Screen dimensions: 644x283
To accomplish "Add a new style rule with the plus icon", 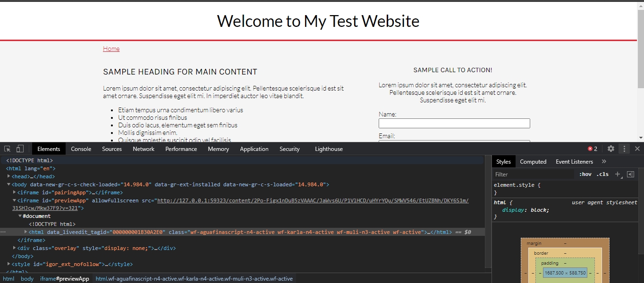I will (x=618, y=174).
